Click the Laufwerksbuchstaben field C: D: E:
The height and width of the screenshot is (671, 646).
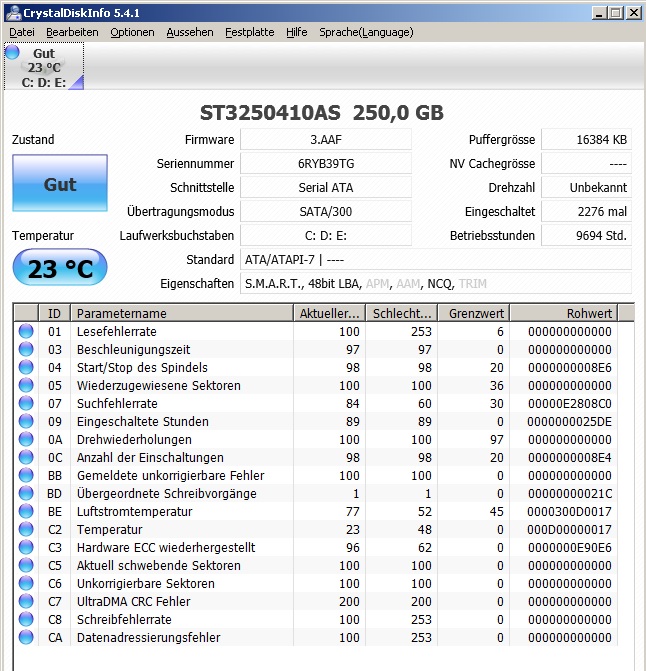pyautogui.click(x=326, y=235)
